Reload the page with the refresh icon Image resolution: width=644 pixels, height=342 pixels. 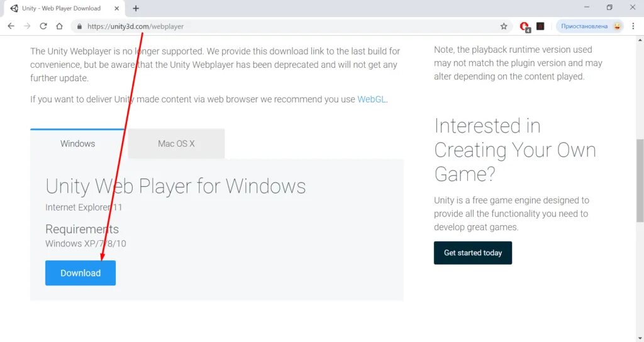[x=43, y=26]
